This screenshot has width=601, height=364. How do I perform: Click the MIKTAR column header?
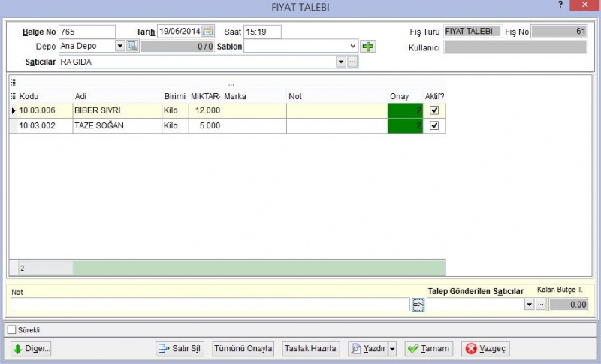pyautogui.click(x=205, y=96)
